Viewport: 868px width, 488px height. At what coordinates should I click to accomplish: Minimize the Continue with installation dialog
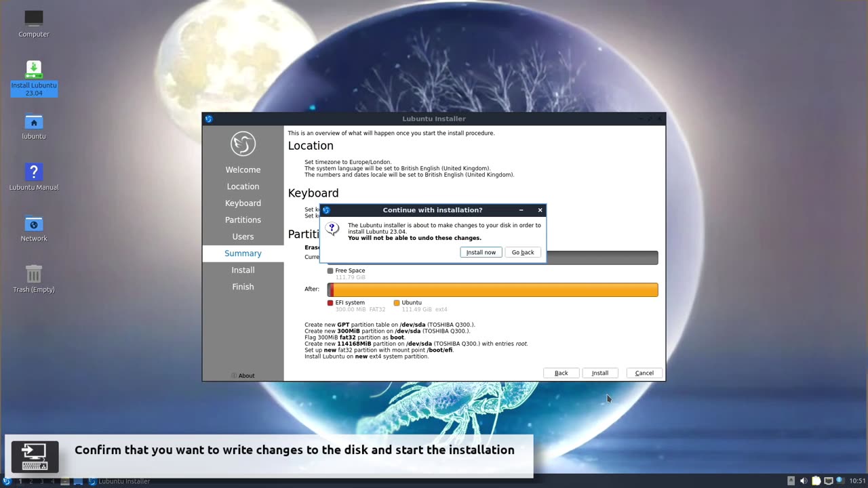[521, 210]
